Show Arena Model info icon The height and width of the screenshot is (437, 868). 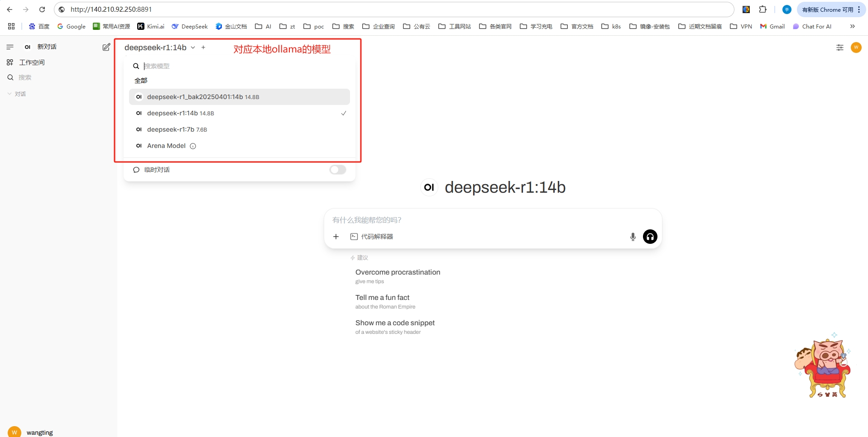coord(193,146)
